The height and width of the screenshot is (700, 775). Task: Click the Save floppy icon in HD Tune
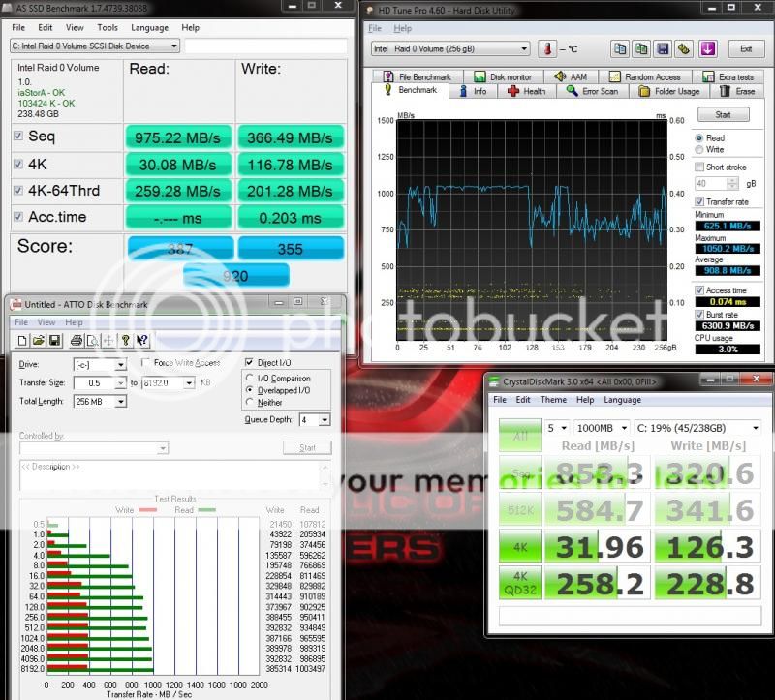(x=663, y=48)
